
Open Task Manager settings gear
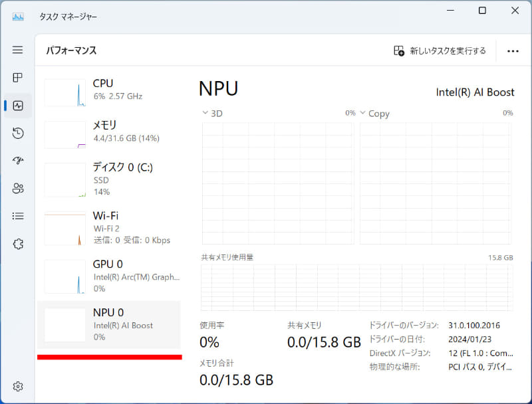point(18,386)
